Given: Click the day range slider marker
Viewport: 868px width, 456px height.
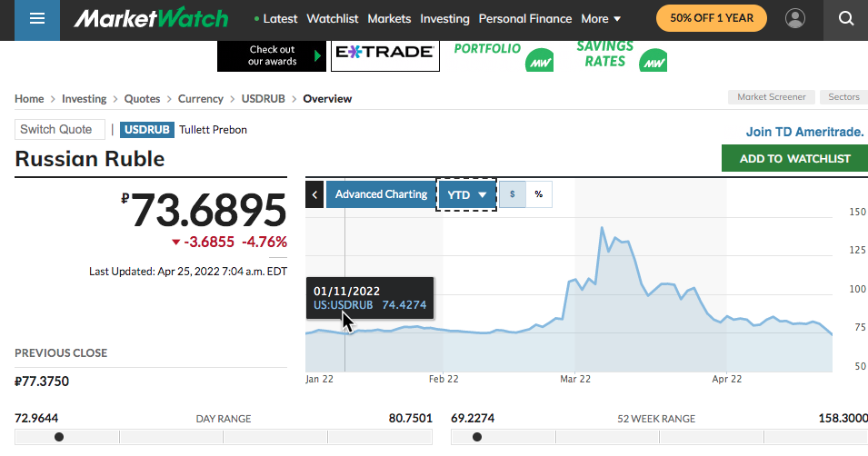Looking at the screenshot, I should click(x=59, y=437).
